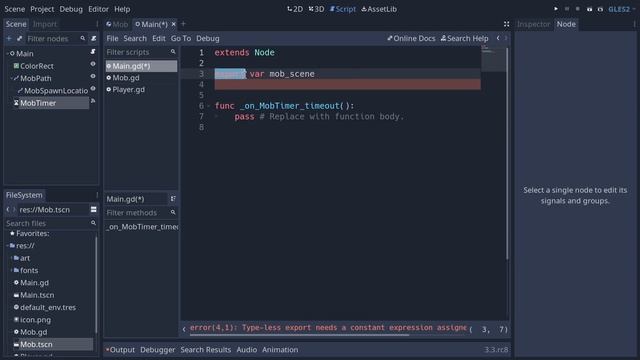Navigate back in FileSystem history

pos(7,209)
